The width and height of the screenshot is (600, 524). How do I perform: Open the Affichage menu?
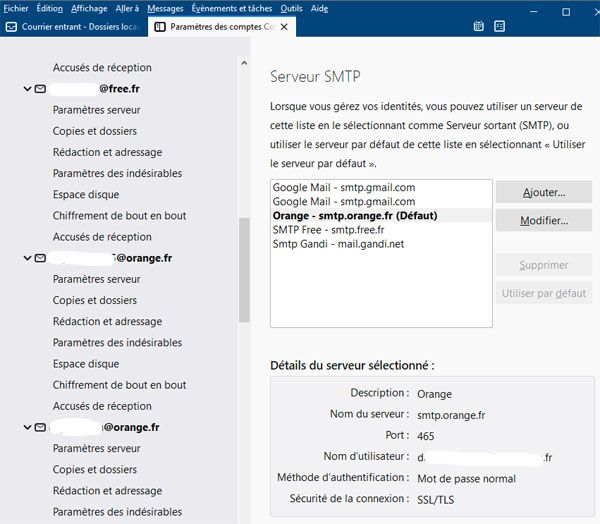pos(89,8)
